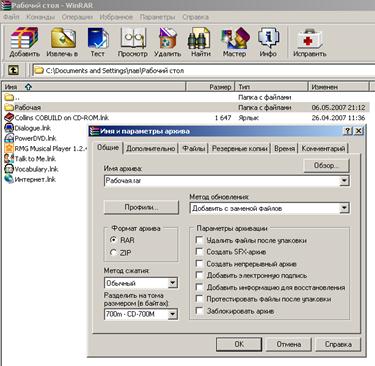Enable Добавить информацию для восстановления checkbox
The image size is (375, 366).
pos(199,287)
